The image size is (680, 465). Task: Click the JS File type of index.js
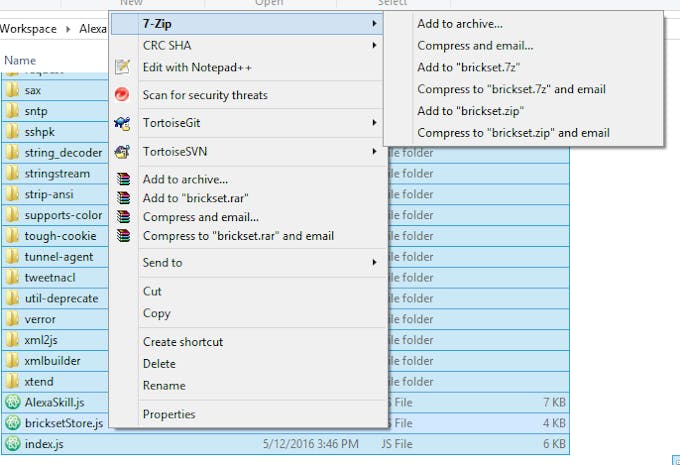click(396, 444)
